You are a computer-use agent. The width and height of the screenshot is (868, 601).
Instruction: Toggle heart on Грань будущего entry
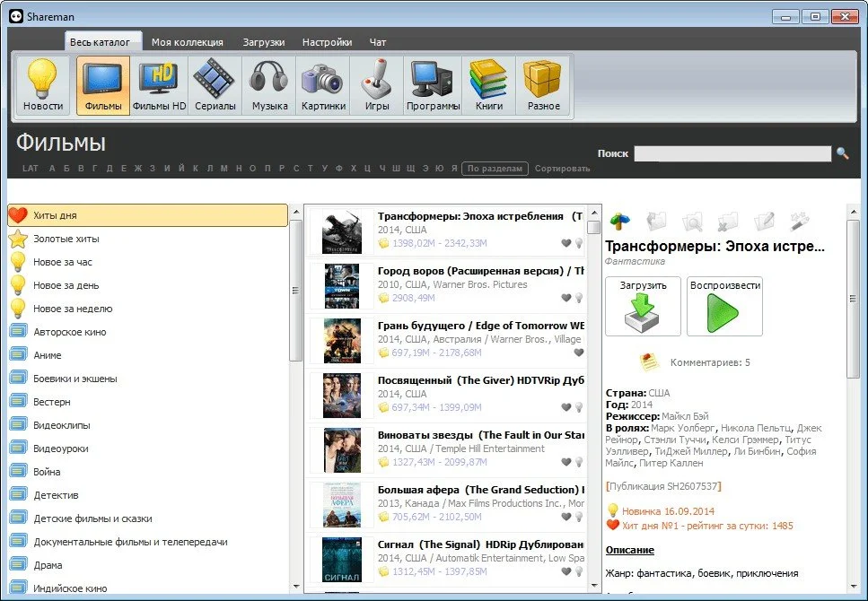(x=578, y=353)
